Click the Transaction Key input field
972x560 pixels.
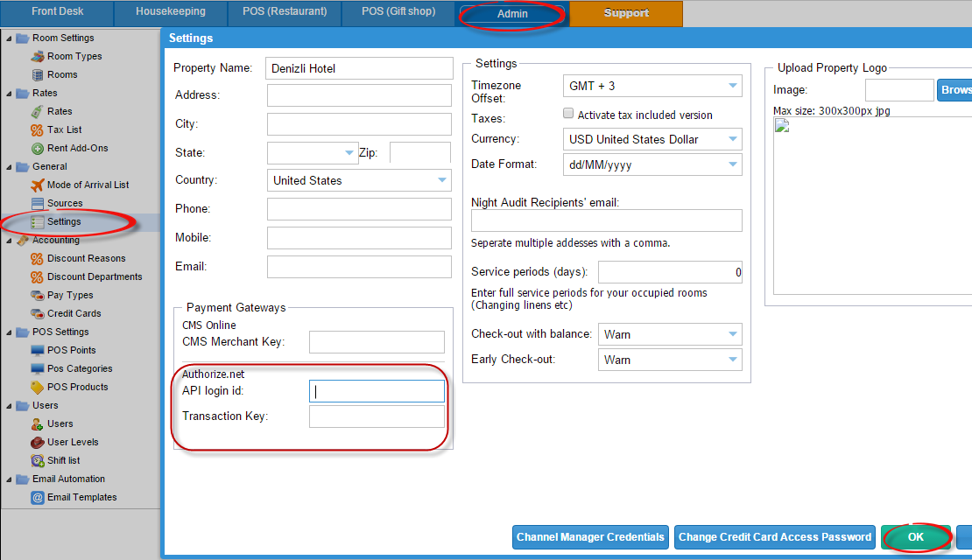pyautogui.click(x=377, y=416)
